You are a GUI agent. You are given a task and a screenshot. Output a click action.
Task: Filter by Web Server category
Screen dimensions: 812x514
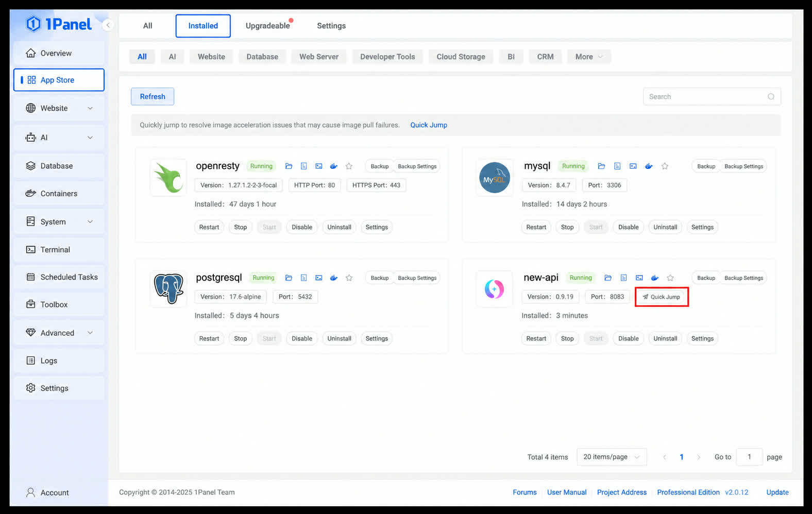pos(319,57)
